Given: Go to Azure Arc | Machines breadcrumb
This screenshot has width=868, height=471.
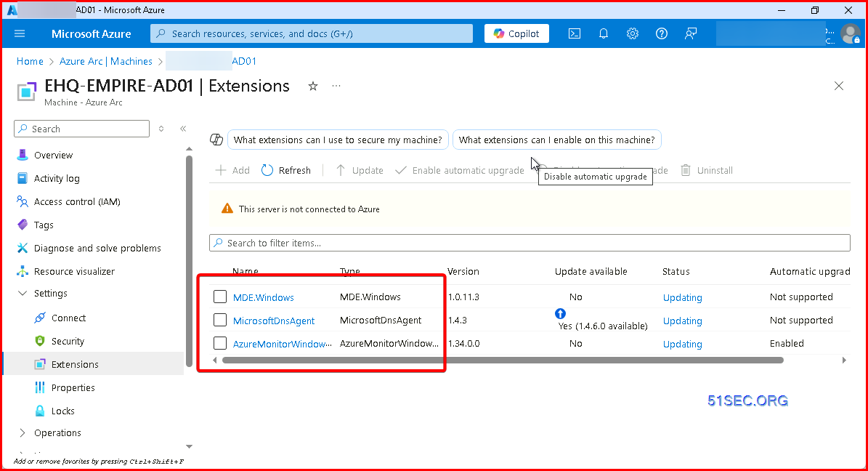Looking at the screenshot, I should pyautogui.click(x=106, y=62).
